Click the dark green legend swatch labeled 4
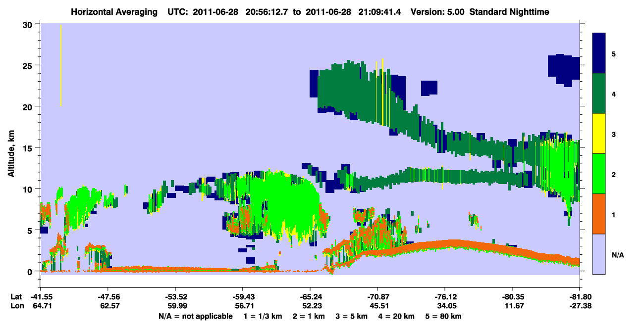 point(599,94)
